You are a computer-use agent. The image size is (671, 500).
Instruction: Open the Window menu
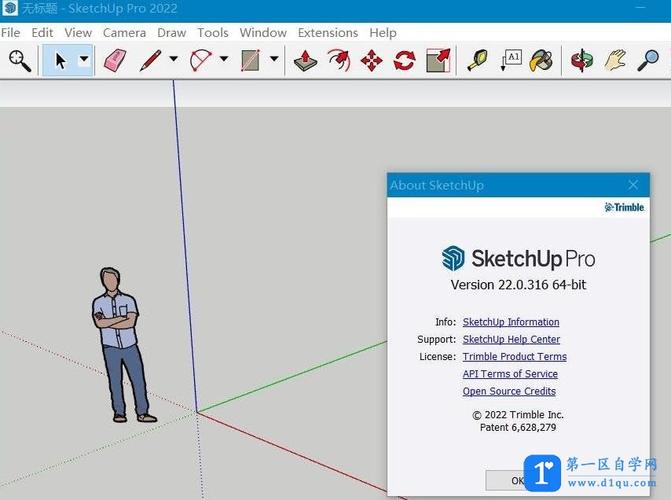pos(263,33)
